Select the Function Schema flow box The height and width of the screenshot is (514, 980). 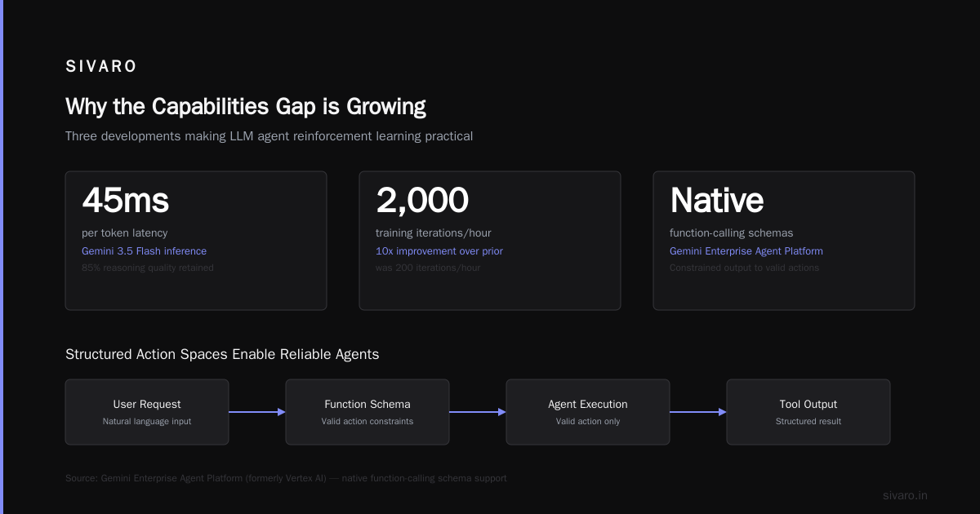click(x=367, y=412)
